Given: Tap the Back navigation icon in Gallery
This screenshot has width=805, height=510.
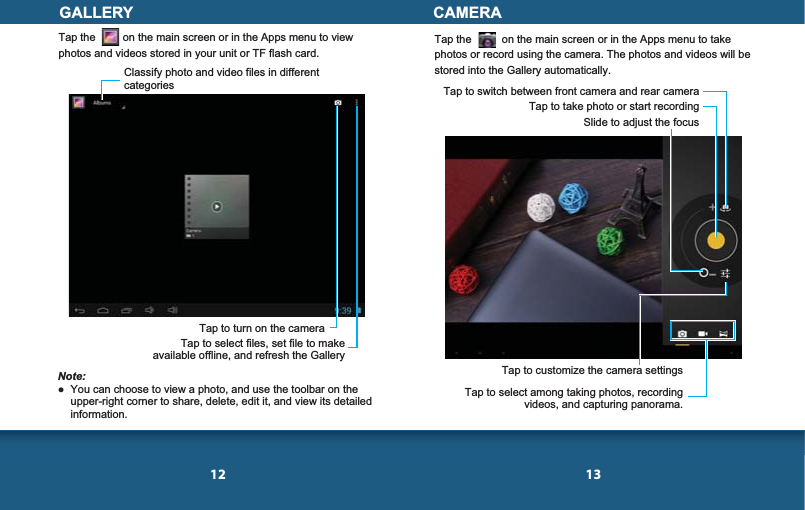Looking at the screenshot, I should (80, 310).
